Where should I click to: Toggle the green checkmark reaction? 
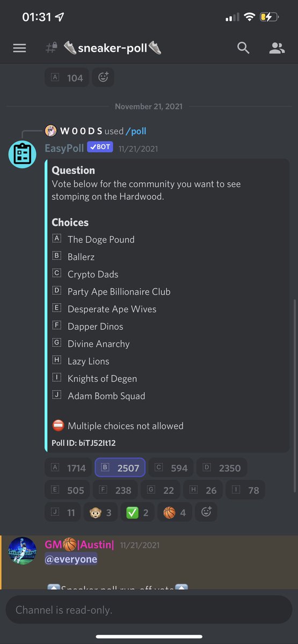click(x=137, y=513)
